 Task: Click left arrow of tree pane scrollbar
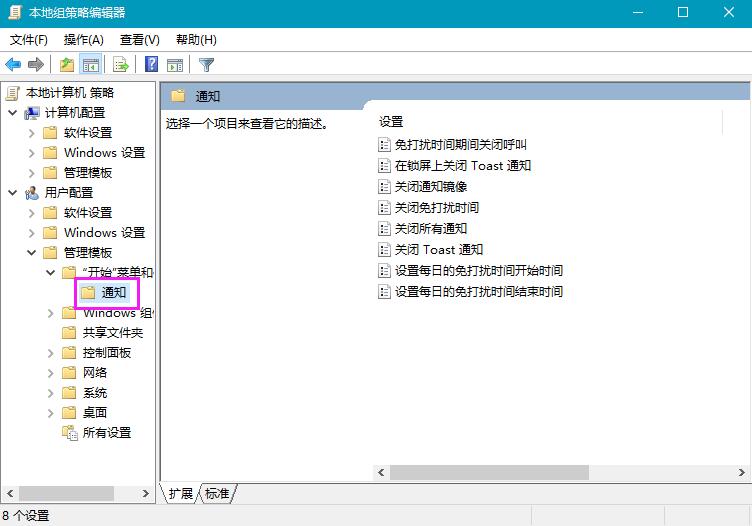pyautogui.click(x=10, y=493)
